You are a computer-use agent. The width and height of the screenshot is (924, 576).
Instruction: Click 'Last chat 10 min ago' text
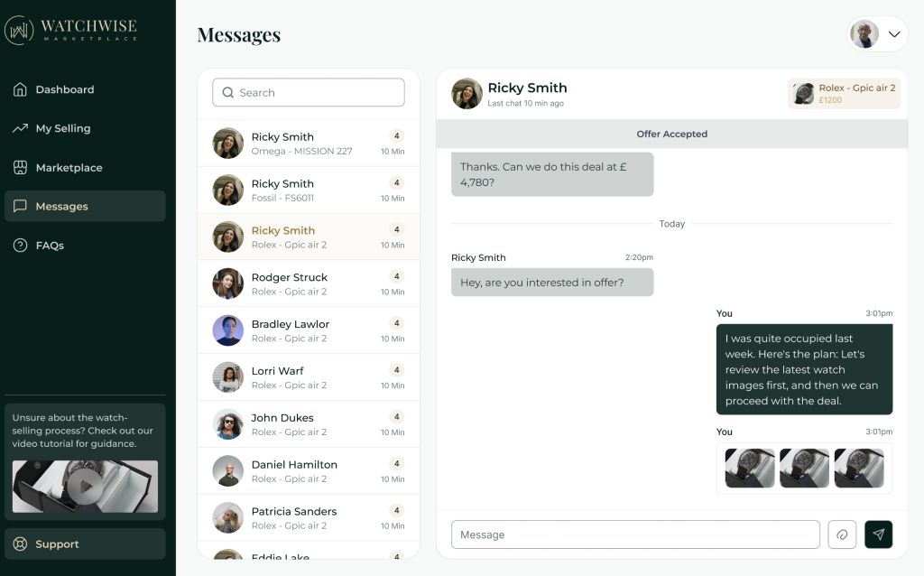(526, 103)
